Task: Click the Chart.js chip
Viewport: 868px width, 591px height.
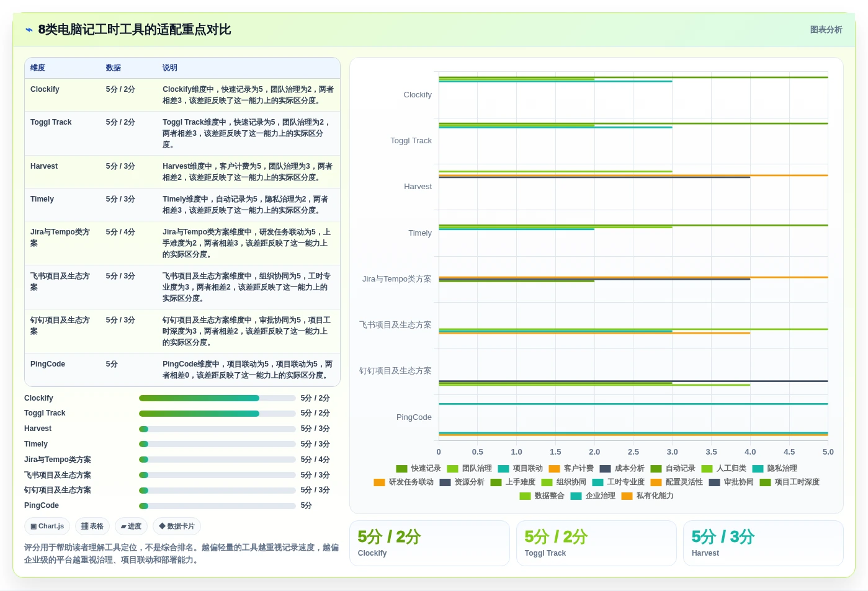Action: coord(47,526)
